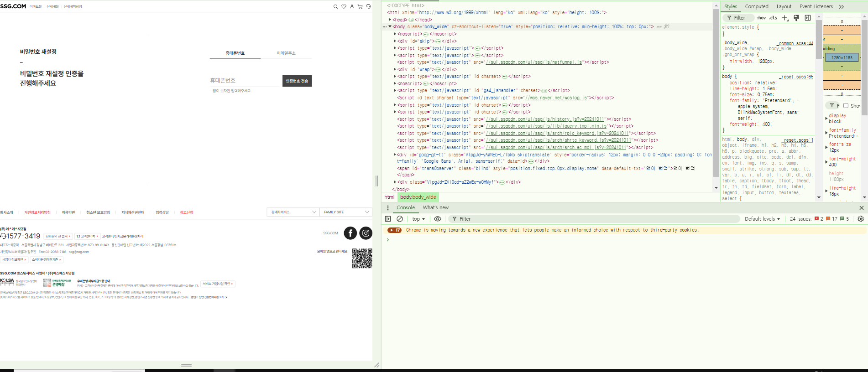Expand the head element node
Viewport: 868px width, 372px height.
390,20
